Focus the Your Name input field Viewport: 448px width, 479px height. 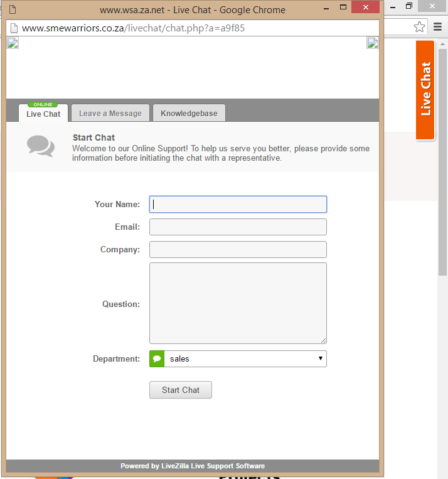point(238,204)
